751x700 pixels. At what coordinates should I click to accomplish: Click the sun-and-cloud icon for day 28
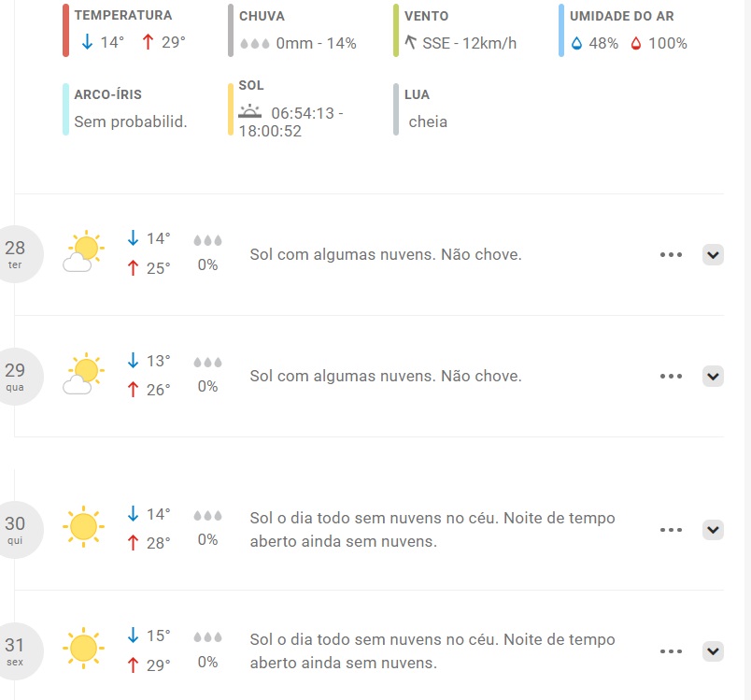point(83,251)
